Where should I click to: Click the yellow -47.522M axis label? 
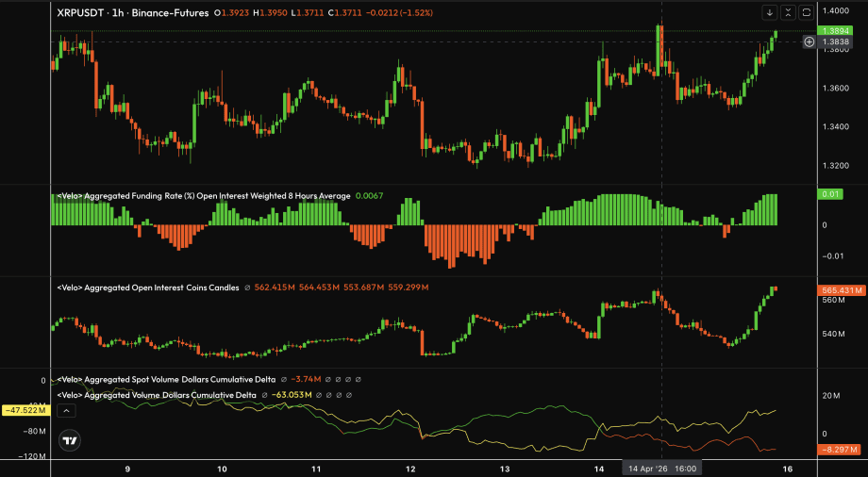[25, 410]
